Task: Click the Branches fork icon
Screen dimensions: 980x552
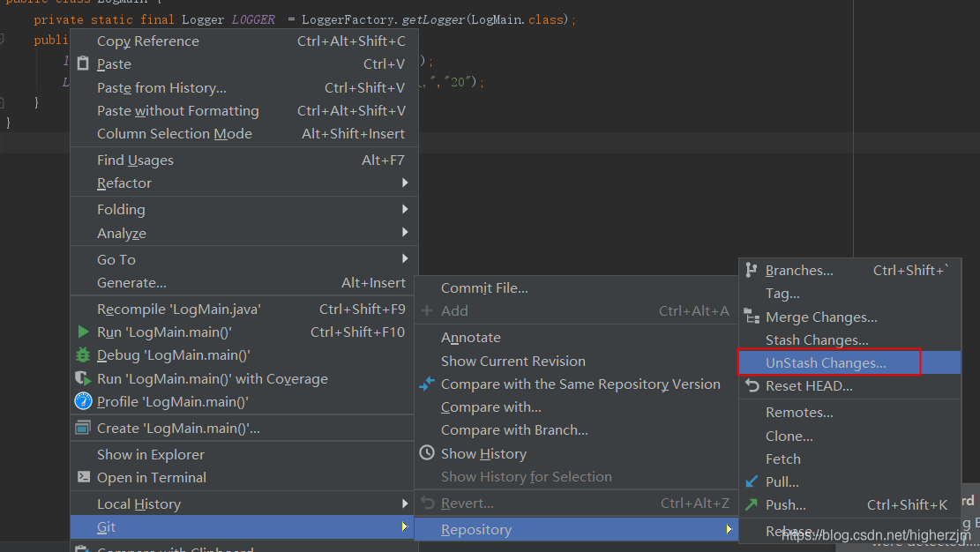Action: [x=752, y=270]
